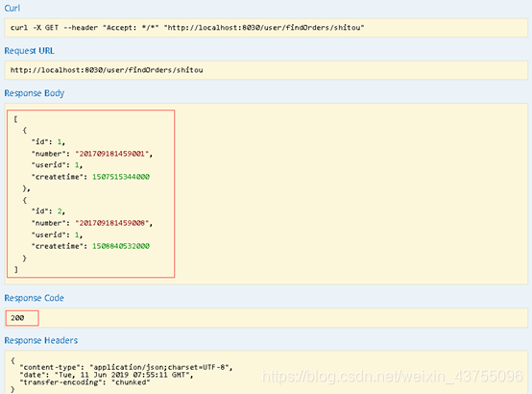Click the "id": 2 line
Image resolution: width=532 pixels, height=394 pixels.
(48, 211)
